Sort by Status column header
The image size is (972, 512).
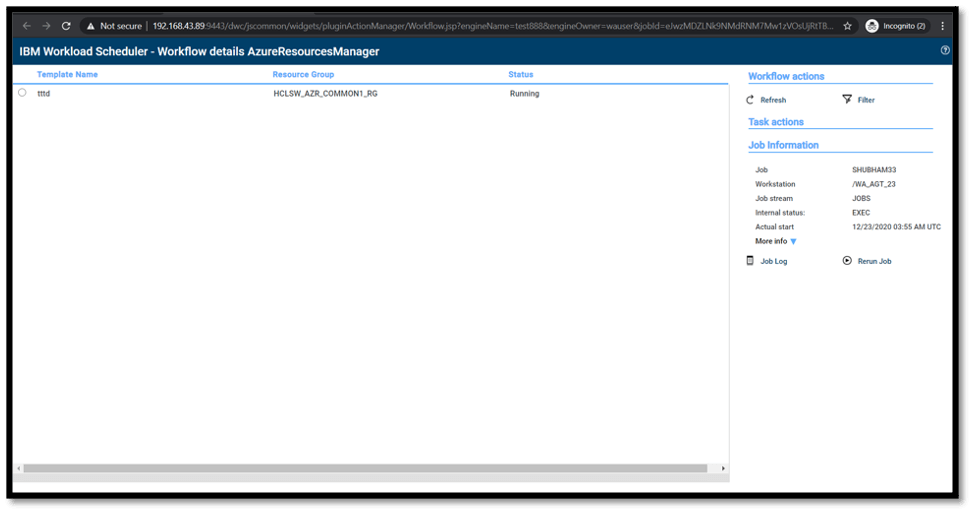521,74
